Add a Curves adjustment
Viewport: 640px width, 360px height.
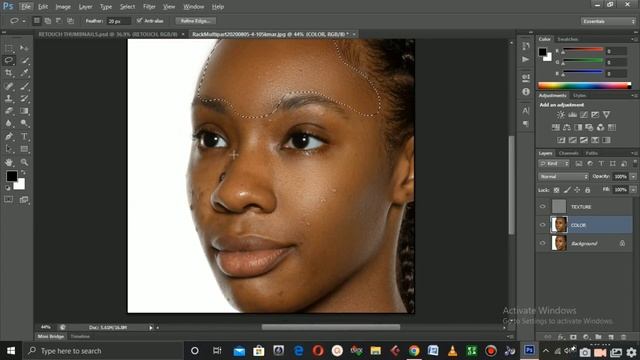click(x=584, y=115)
